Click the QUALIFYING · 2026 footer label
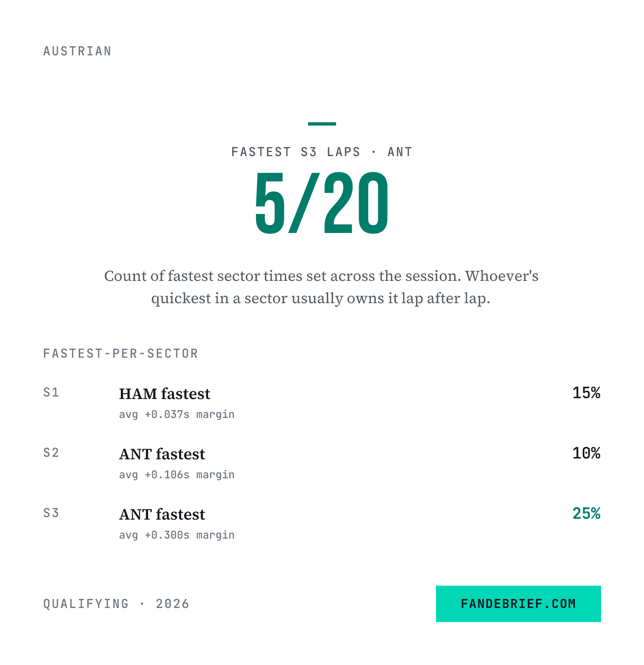 (116, 604)
